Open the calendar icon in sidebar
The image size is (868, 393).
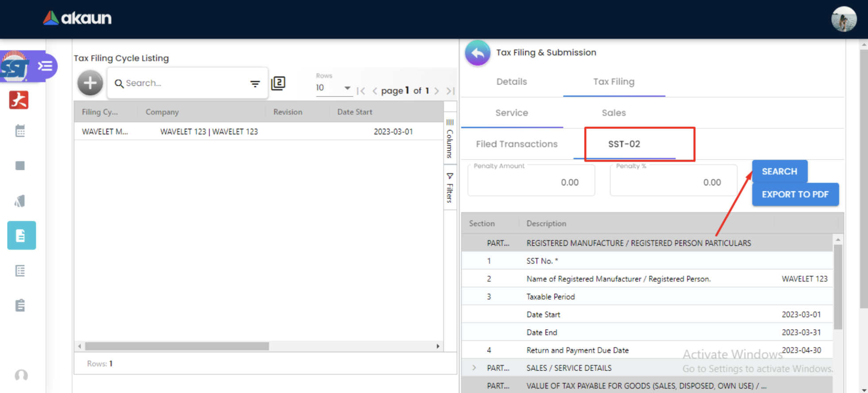point(20,131)
